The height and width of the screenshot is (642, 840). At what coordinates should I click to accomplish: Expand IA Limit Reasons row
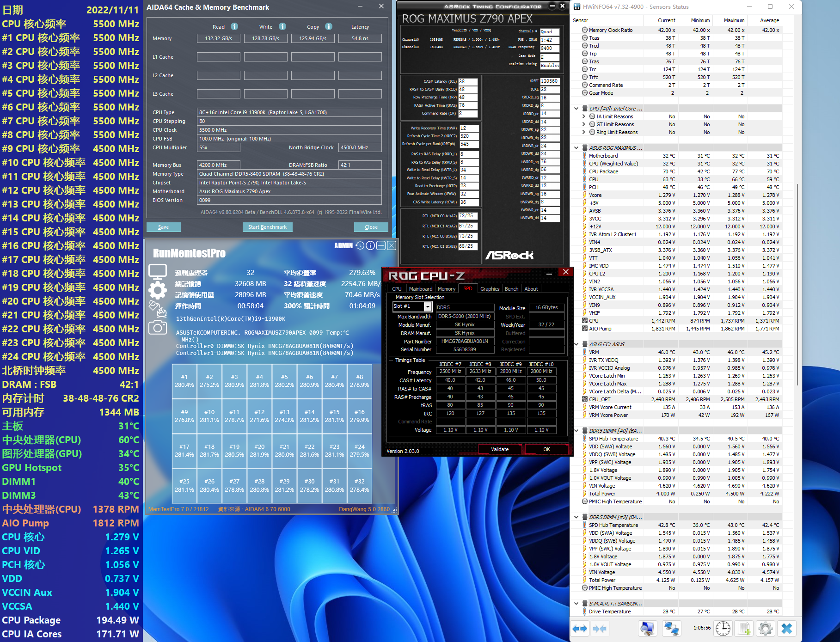[x=584, y=116]
